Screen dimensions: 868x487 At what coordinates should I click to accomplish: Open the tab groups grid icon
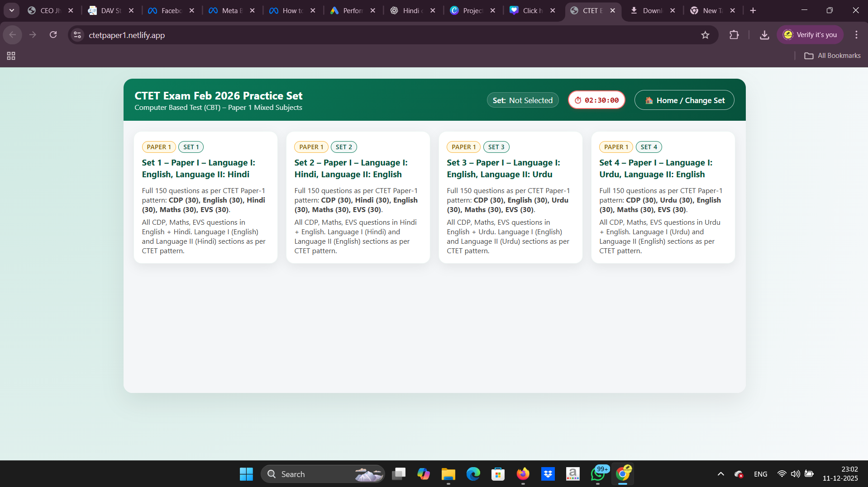pyautogui.click(x=11, y=56)
